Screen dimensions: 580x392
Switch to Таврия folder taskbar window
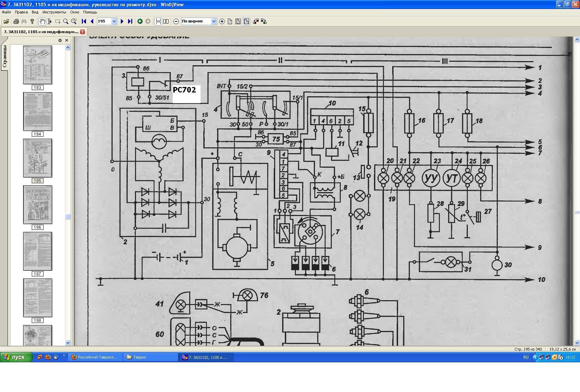coord(150,357)
